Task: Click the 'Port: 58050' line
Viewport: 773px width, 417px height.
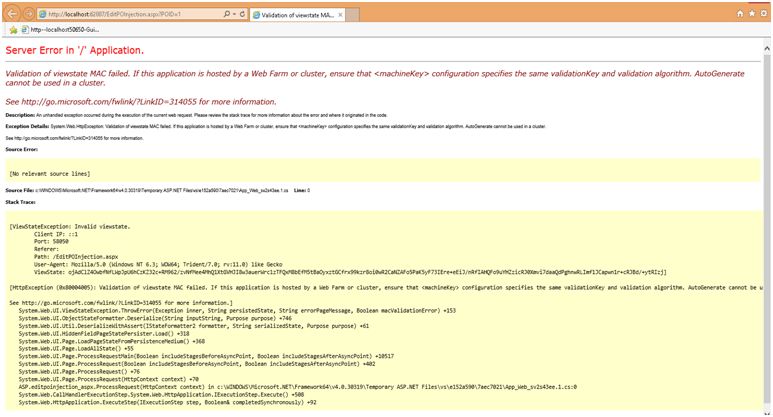Action: point(51,242)
